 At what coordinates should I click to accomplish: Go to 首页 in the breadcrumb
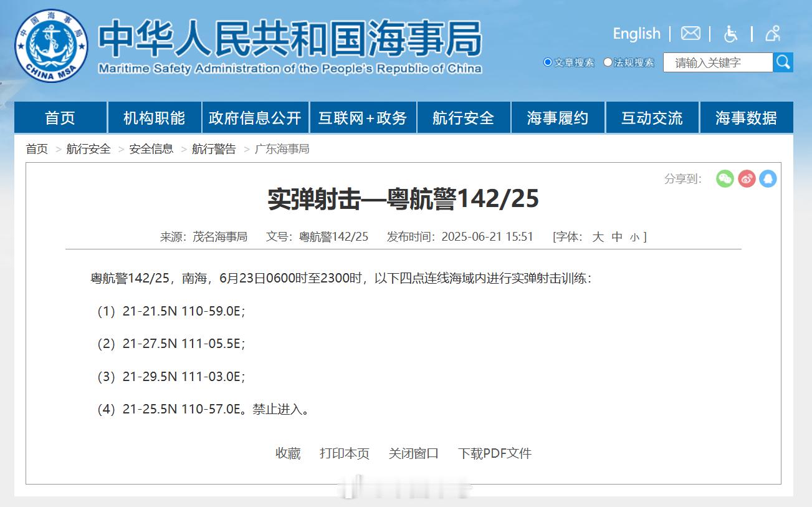click(x=37, y=149)
